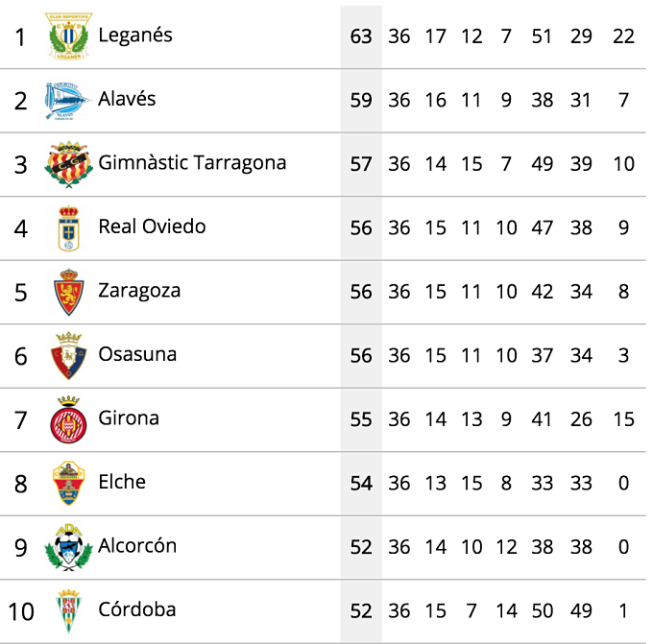Open the Leganés team link

[135, 36]
